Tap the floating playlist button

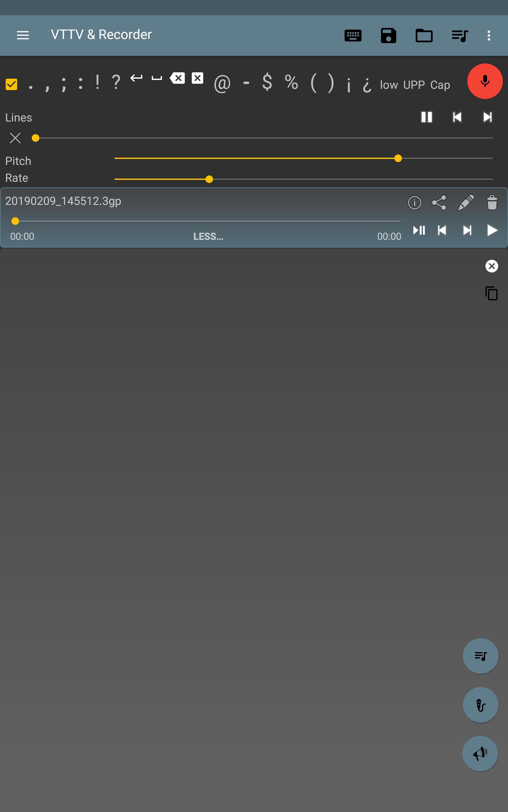pyautogui.click(x=480, y=656)
